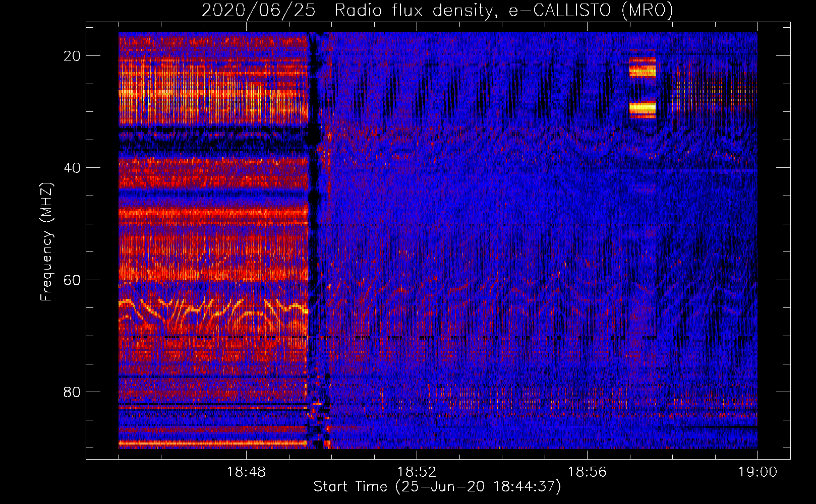Click the 'Start Time (25-Jun-20 18:44:37)' label

coord(437,487)
